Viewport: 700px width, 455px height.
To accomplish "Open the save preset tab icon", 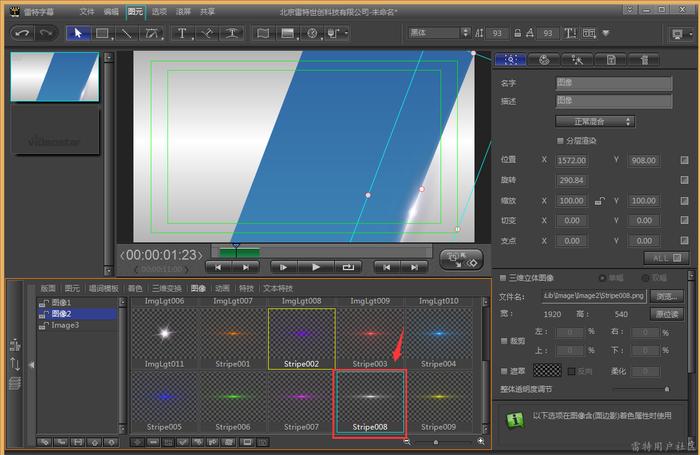I will (x=611, y=60).
